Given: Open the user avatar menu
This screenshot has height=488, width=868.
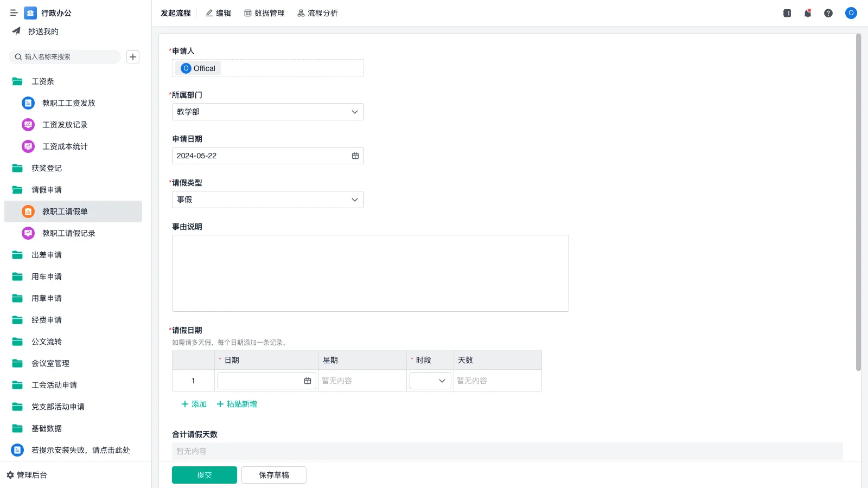Looking at the screenshot, I should click(x=851, y=13).
